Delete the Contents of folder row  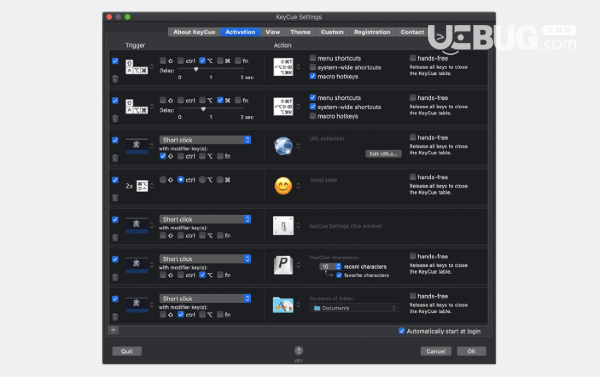click(115, 317)
